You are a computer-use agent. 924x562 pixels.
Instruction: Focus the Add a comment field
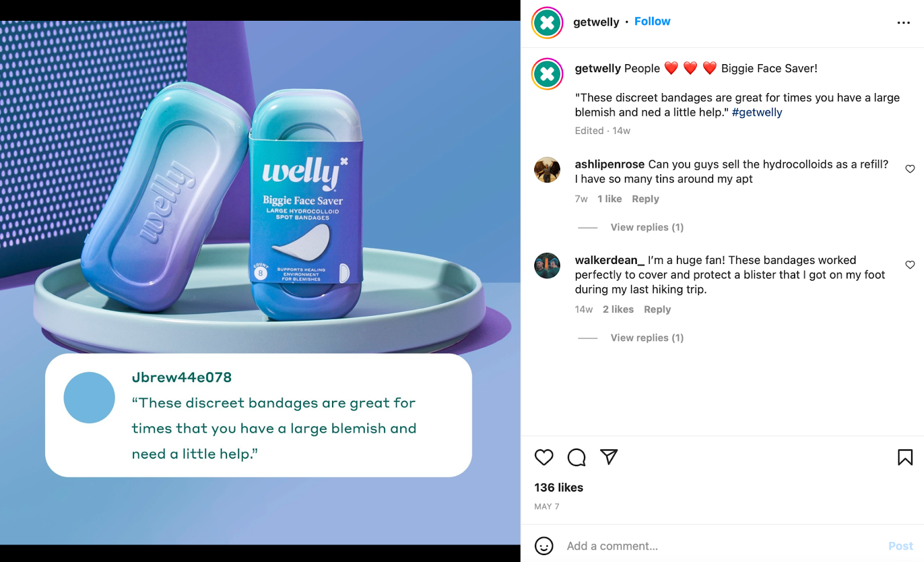(722, 546)
